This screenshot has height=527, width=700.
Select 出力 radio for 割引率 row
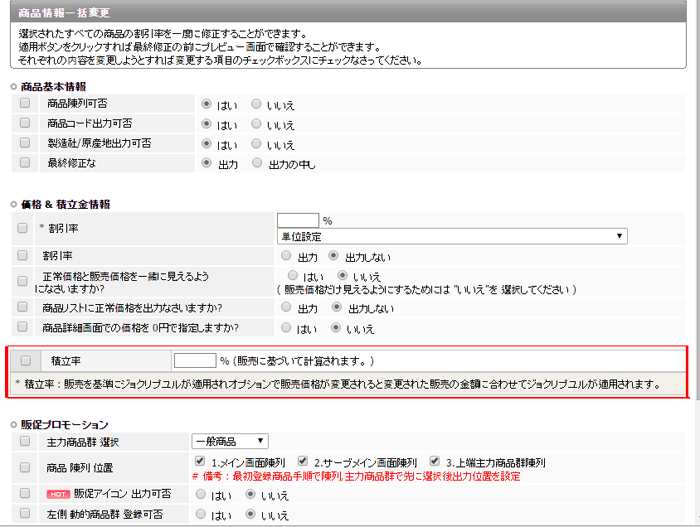(287, 255)
